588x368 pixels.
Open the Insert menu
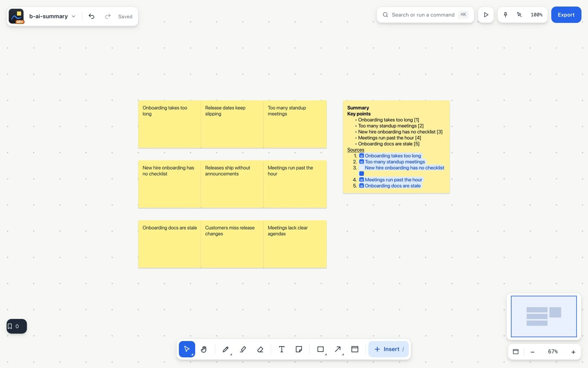tap(389, 349)
